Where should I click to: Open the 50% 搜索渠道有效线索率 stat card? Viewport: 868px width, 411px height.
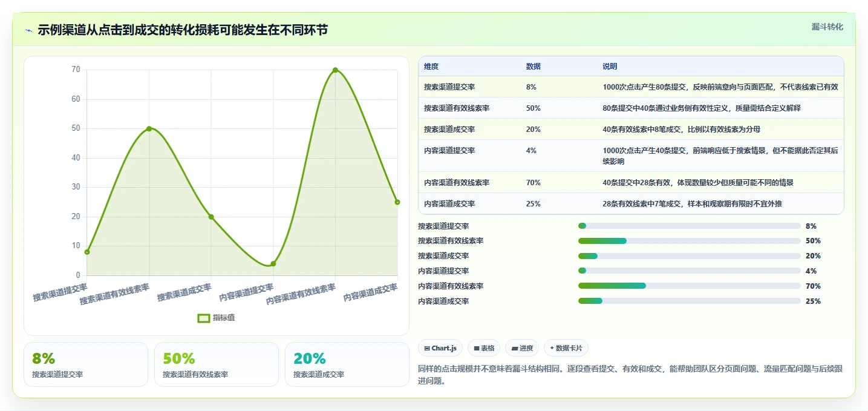(217, 364)
